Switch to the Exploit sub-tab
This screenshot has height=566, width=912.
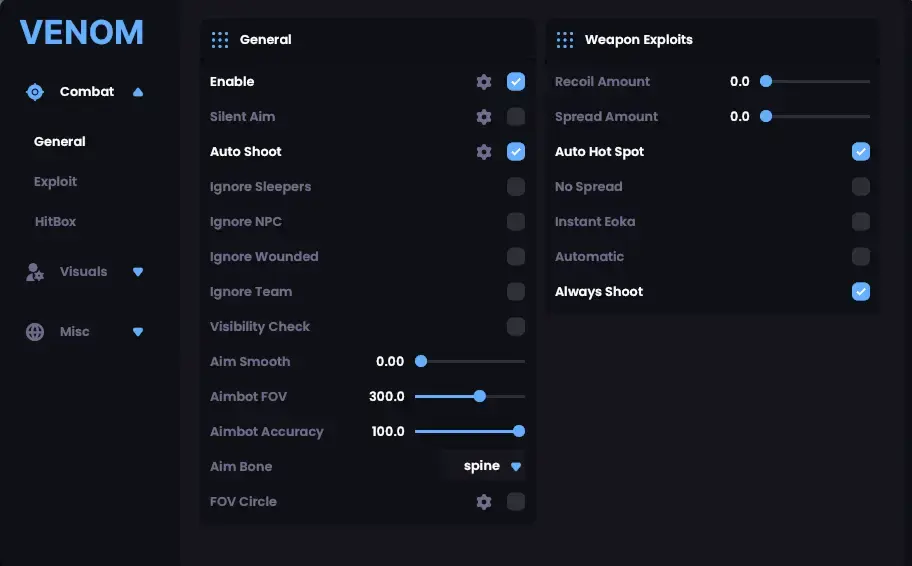tap(55, 182)
